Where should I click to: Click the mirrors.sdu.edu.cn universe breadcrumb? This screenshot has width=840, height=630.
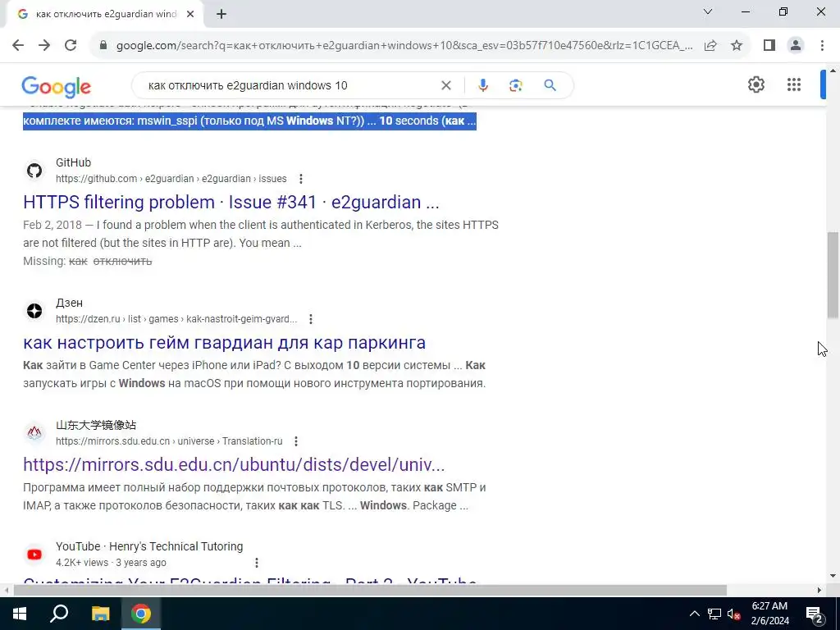[x=169, y=441]
